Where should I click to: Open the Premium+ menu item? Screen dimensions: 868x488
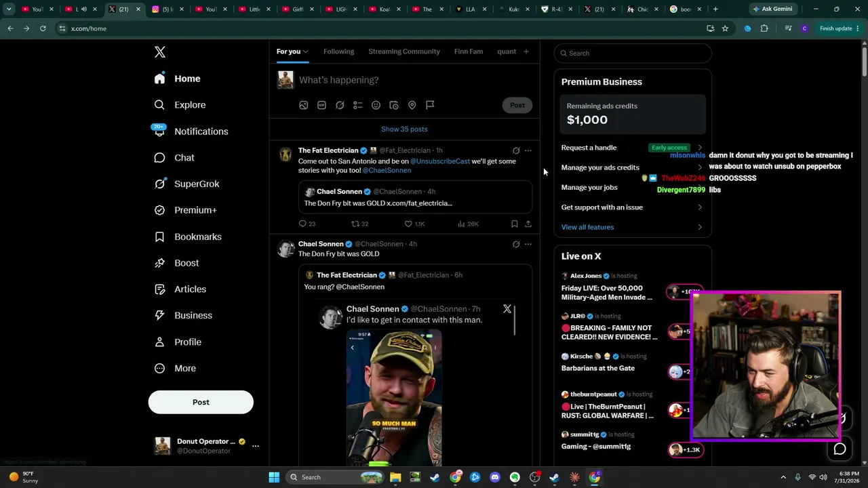pos(185,210)
